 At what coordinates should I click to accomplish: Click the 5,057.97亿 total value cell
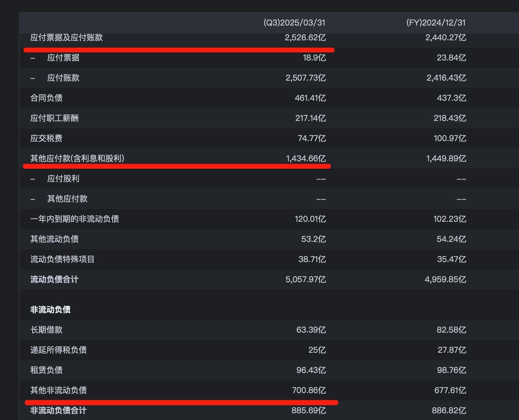pos(305,280)
